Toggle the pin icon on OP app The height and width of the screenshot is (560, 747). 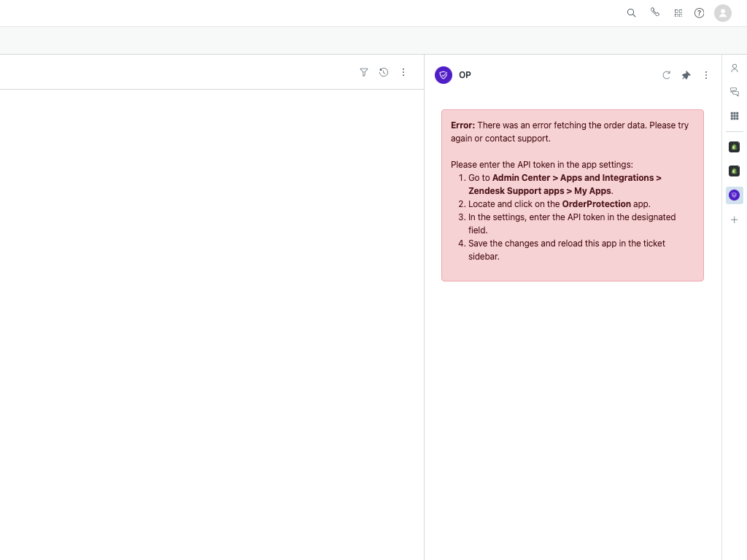pyautogui.click(x=686, y=75)
